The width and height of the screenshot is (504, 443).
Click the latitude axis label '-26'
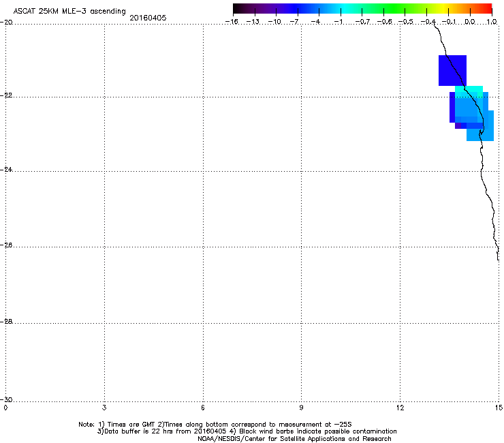(x=6, y=245)
